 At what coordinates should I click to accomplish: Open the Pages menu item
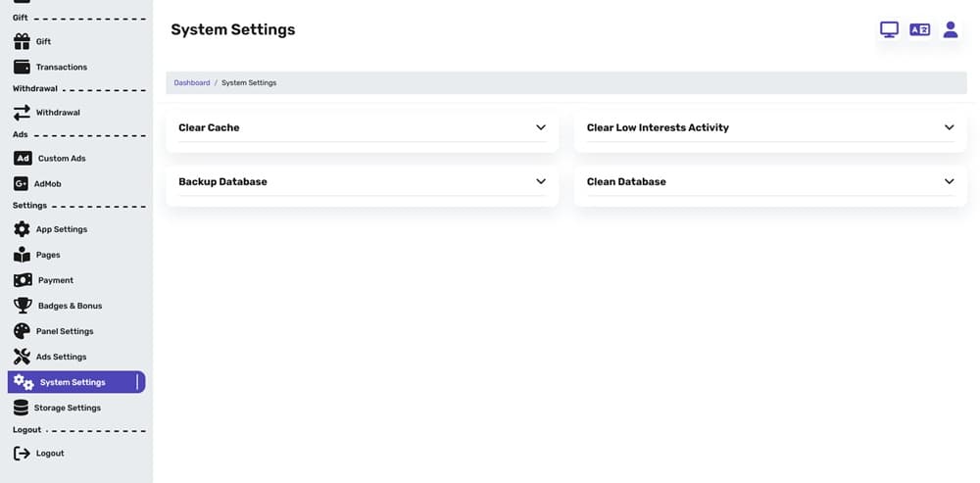[48, 255]
